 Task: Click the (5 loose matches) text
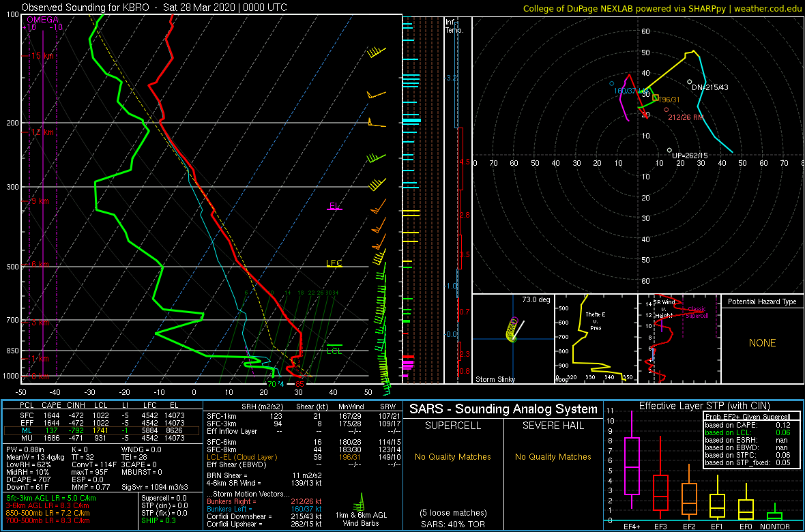pyautogui.click(x=452, y=512)
